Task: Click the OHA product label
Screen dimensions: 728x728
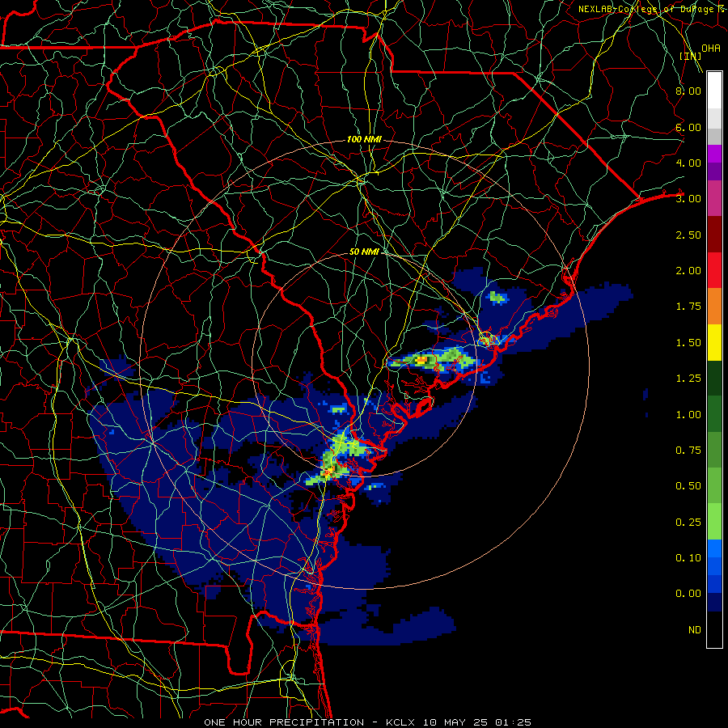Action: pyautogui.click(x=711, y=49)
